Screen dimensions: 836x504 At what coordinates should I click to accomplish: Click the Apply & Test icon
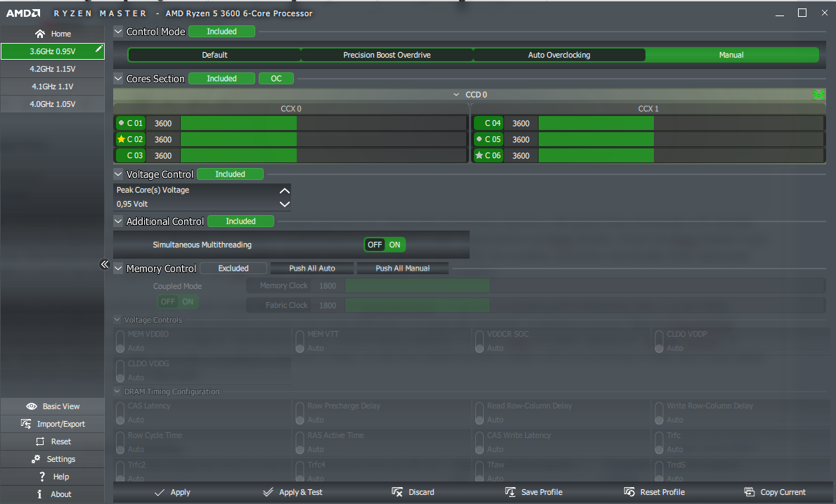tap(268, 492)
